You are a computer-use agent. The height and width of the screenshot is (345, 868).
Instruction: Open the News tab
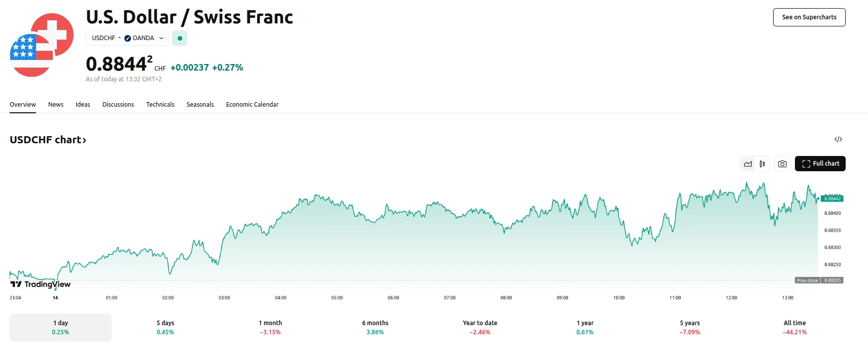point(56,105)
